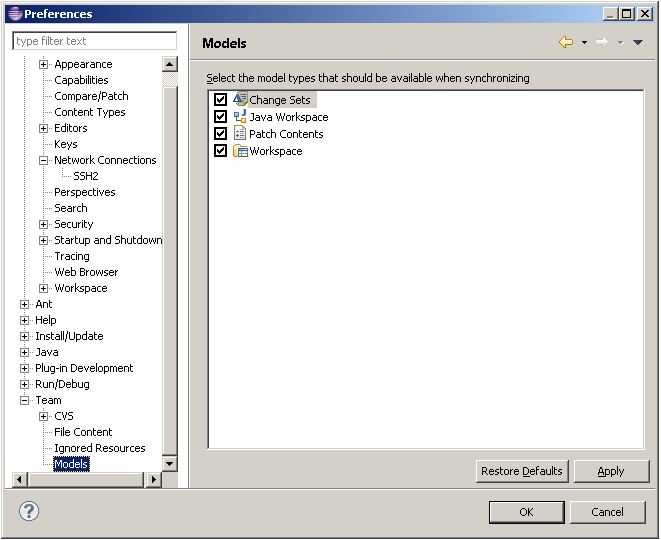Open the help question mark icon

[29, 511]
